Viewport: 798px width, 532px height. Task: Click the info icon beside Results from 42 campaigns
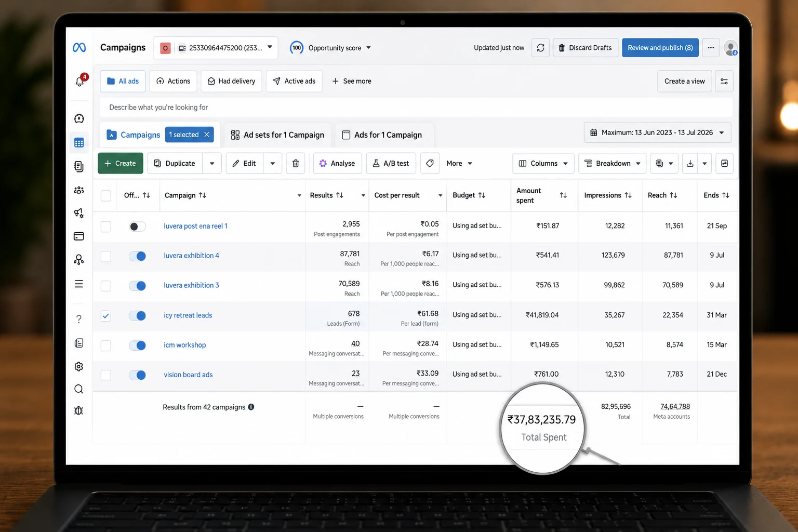[x=251, y=407]
